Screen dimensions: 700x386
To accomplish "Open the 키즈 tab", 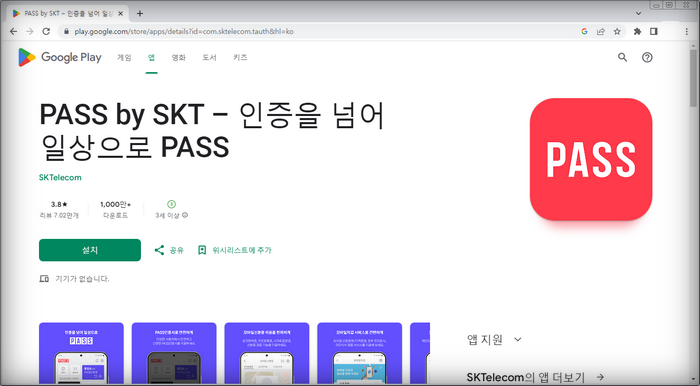I will click(240, 57).
